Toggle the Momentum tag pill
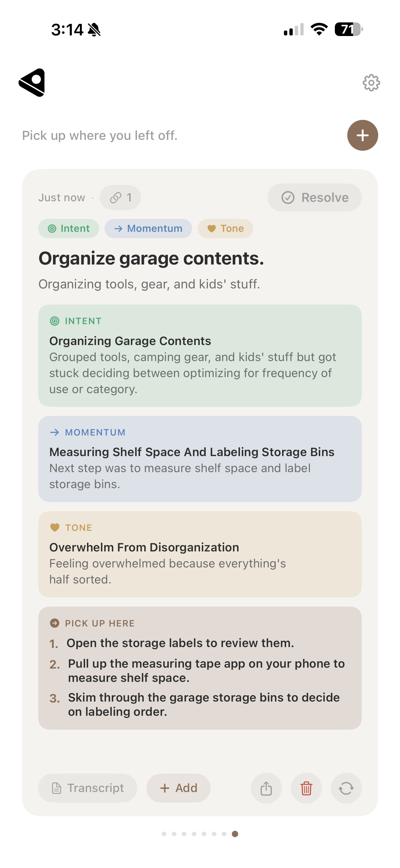Viewport: 400px width, 868px height. (x=148, y=229)
